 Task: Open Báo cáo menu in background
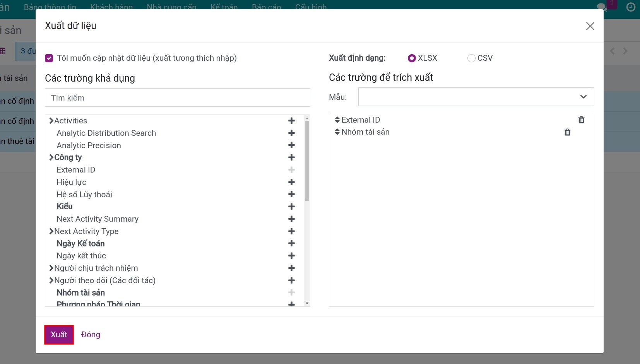pyautogui.click(x=267, y=7)
